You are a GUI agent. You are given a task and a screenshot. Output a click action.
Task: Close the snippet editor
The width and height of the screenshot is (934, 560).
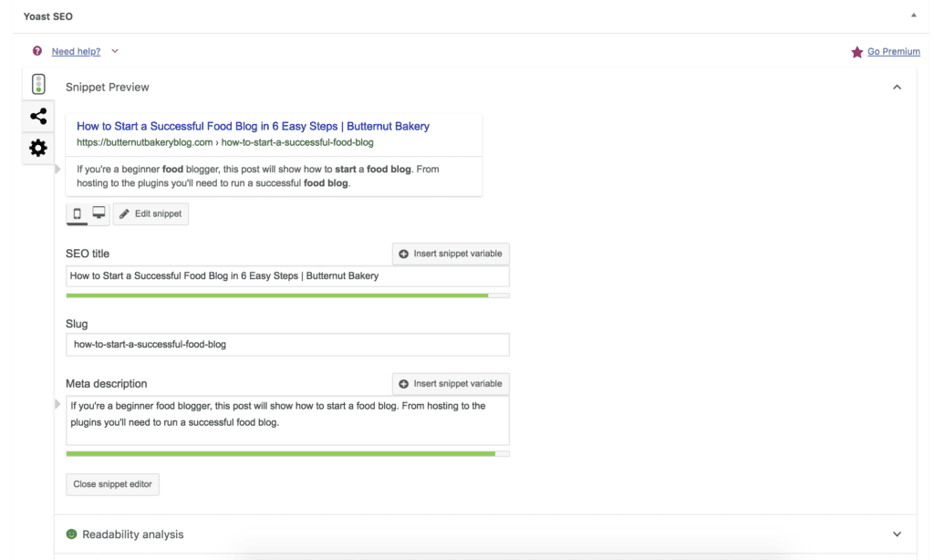point(112,484)
